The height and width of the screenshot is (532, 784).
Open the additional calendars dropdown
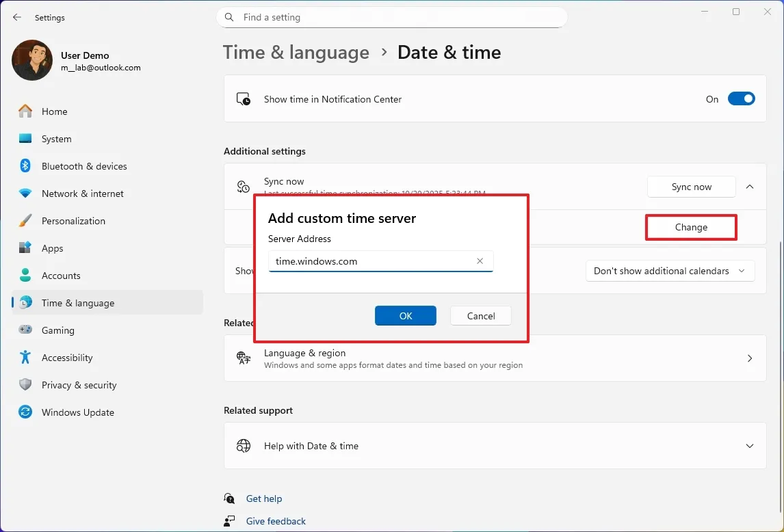[669, 271]
